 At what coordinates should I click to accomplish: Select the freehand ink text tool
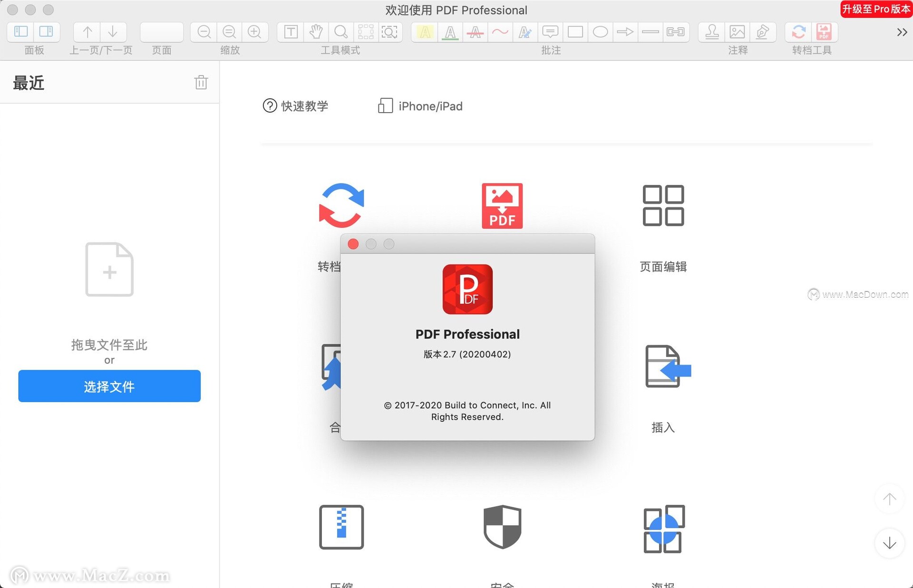pos(525,32)
